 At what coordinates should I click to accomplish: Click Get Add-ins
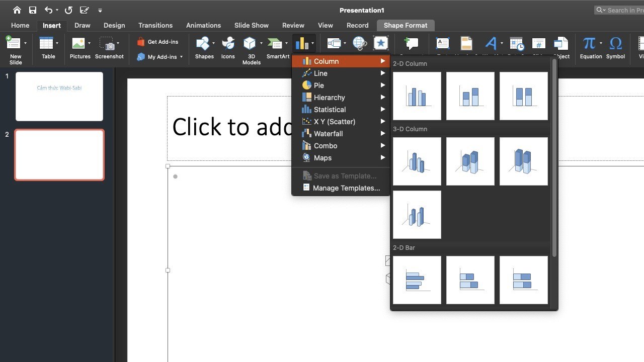tap(157, 42)
